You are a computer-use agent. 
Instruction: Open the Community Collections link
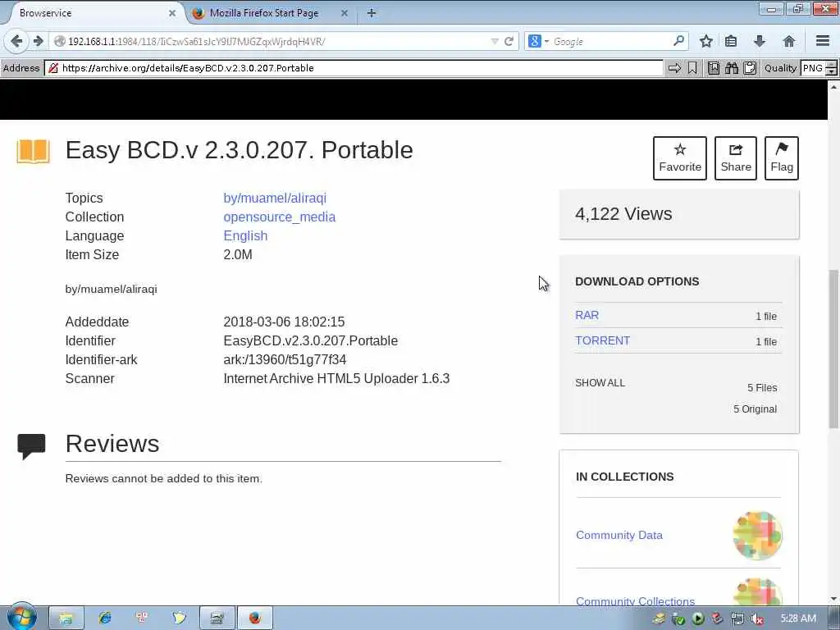coord(635,601)
